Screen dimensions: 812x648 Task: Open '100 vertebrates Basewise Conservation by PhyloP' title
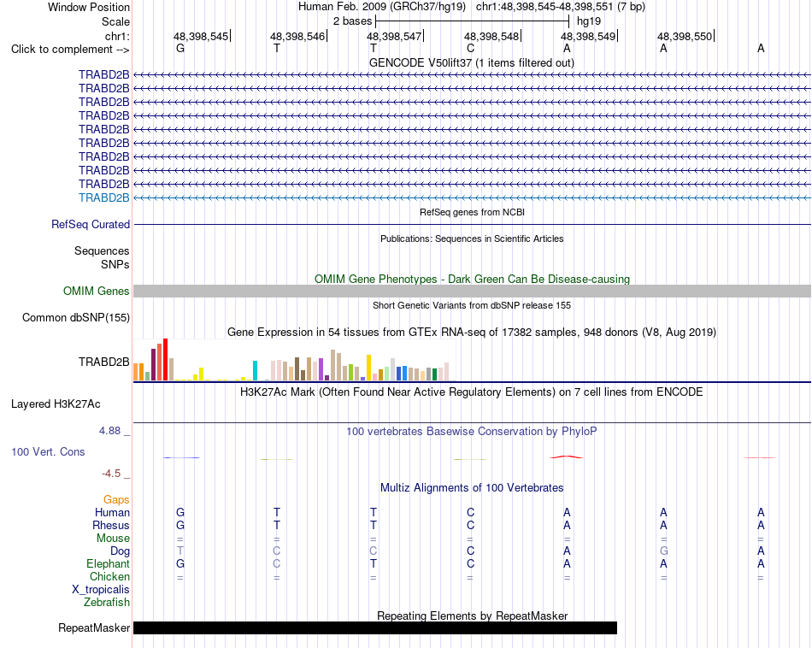[x=471, y=432]
